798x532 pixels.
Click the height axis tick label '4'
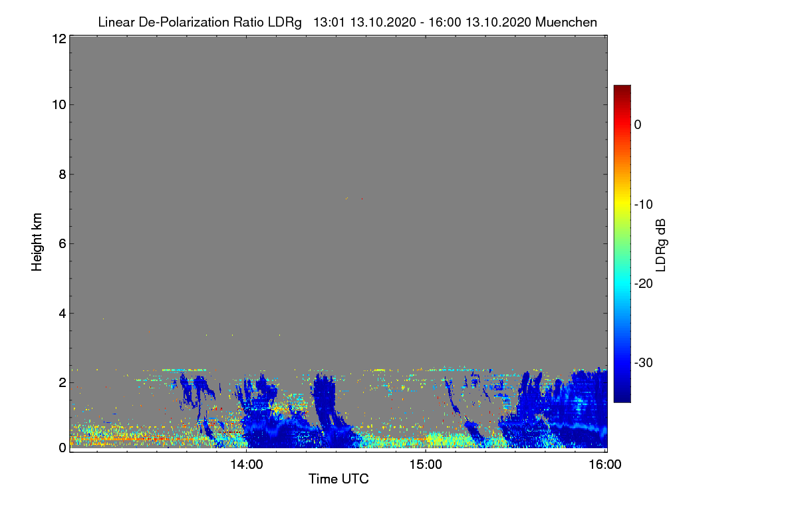point(61,313)
